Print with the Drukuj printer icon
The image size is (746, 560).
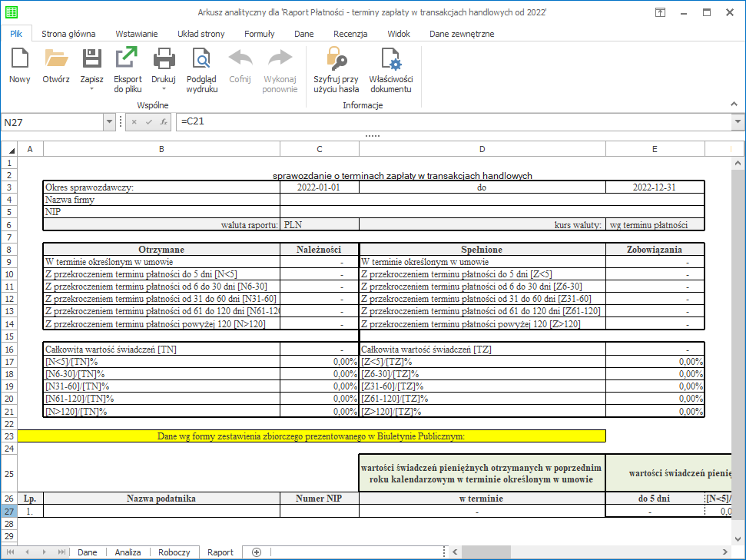click(164, 59)
